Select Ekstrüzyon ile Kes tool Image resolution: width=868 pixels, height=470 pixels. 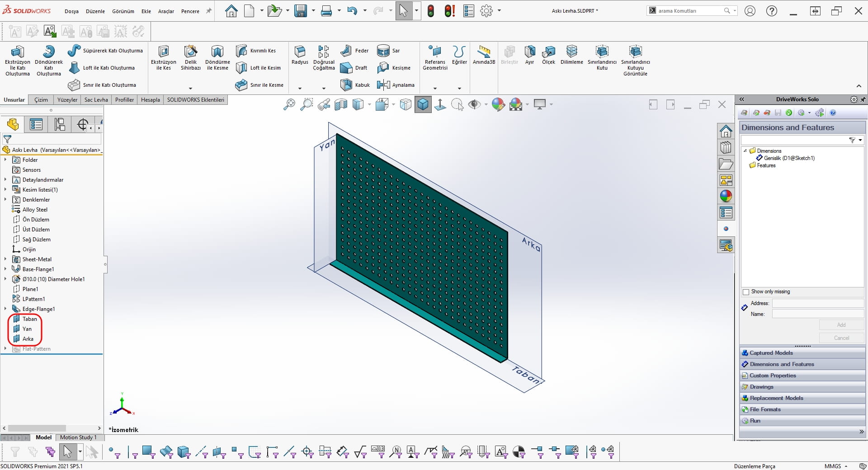[163, 58]
